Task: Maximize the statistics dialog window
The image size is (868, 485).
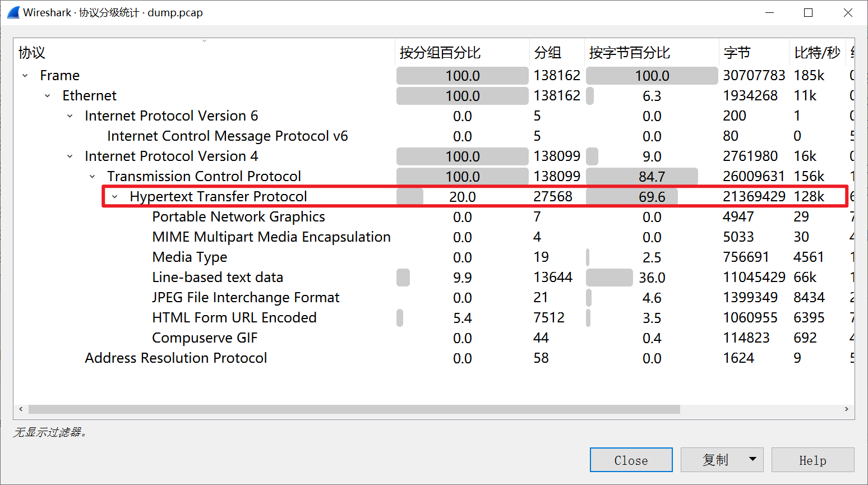Action: [808, 12]
